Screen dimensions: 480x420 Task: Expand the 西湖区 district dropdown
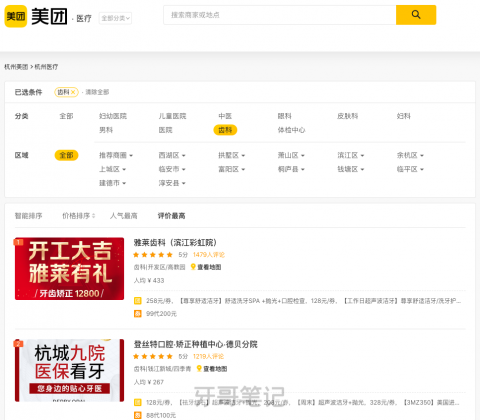[172, 155]
